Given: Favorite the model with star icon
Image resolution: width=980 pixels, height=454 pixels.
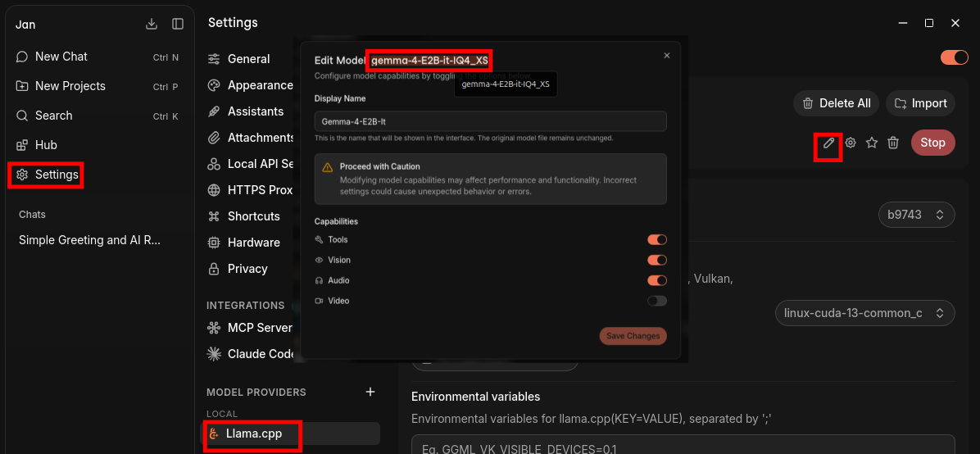Looking at the screenshot, I should [872, 143].
